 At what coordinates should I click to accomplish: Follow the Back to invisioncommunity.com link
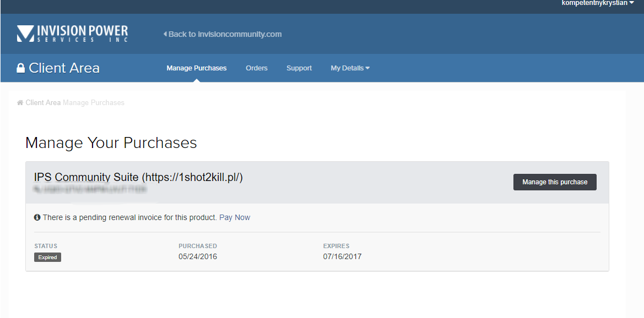pyautogui.click(x=223, y=34)
